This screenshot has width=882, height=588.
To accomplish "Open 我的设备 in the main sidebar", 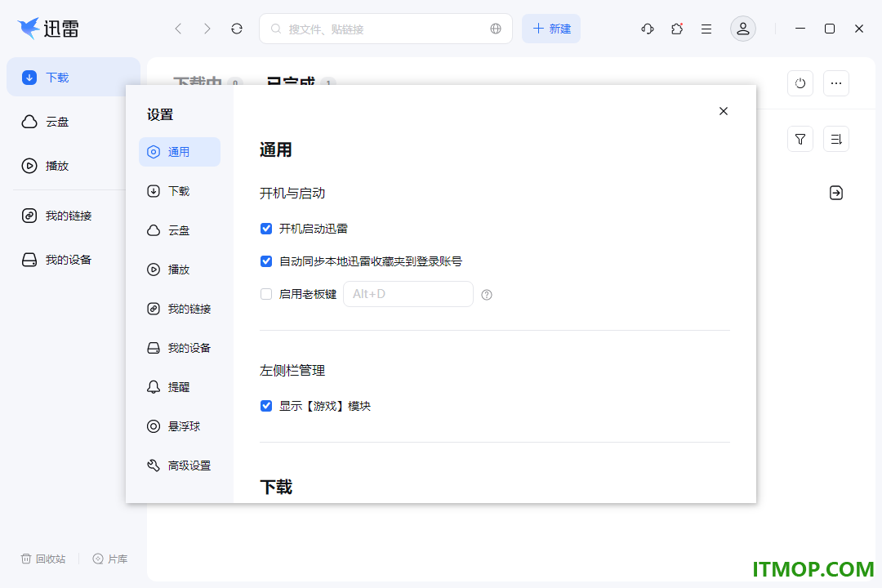I will (x=56, y=260).
